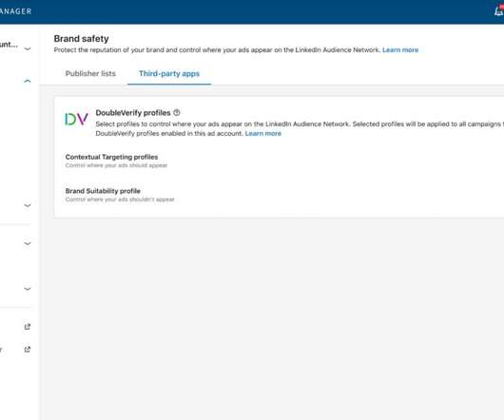Open Learn more link in DoubleVerify description
This screenshot has height=420, width=504.
[262, 134]
